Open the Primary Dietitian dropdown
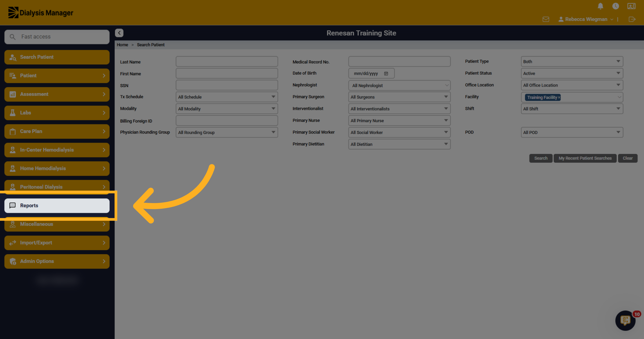The width and height of the screenshot is (644, 339). click(399, 144)
